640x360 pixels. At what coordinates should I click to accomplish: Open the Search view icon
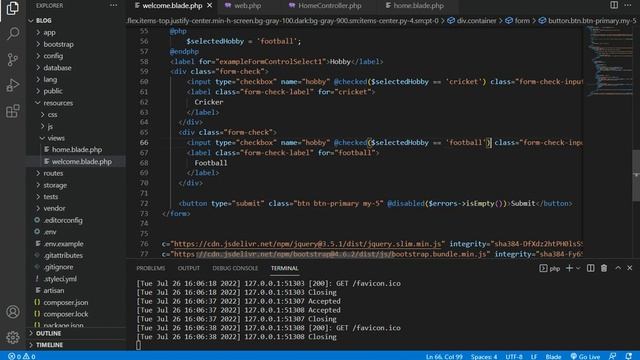[13, 33]
